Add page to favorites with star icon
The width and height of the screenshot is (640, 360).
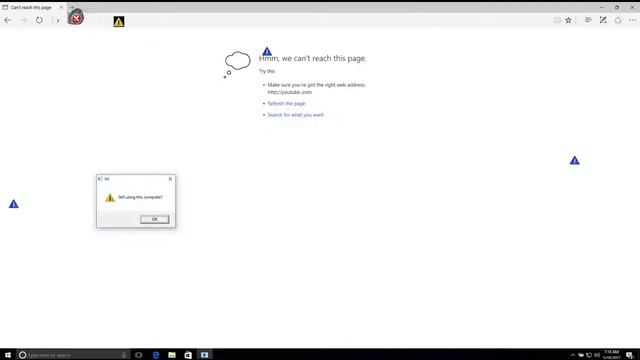click(x=568, y=20)
